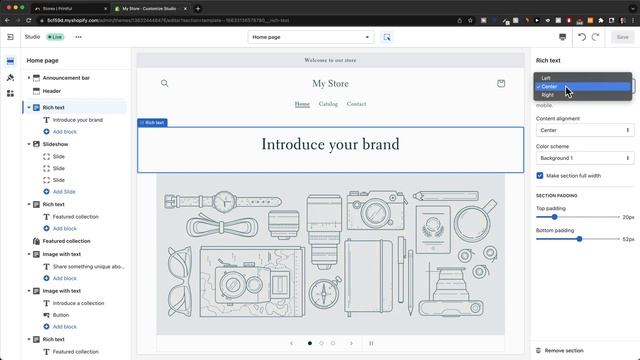Select the Button block
Image resolution: width=640 pixels, height=360 pixels.
tap(61, 315)
